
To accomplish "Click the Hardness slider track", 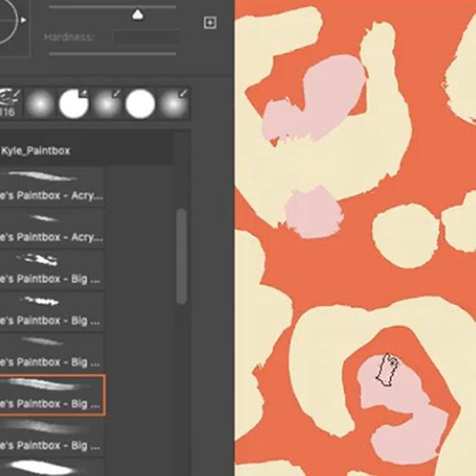I will coord(113,54).
